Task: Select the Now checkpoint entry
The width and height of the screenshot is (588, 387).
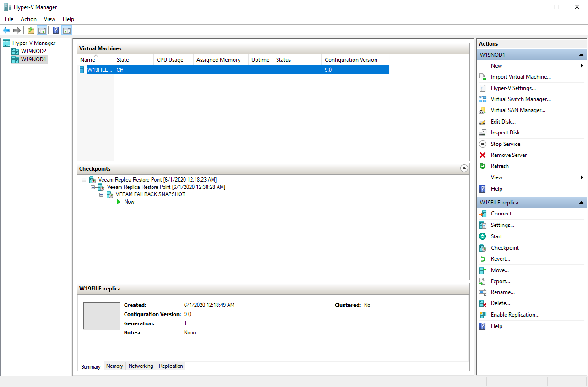Action: 129,202
